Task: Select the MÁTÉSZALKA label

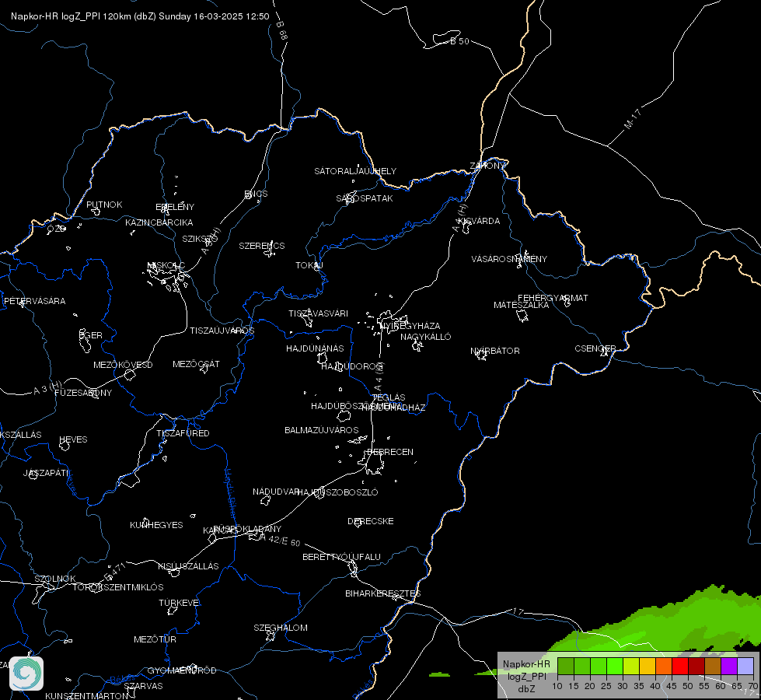Action: point(522,305)
